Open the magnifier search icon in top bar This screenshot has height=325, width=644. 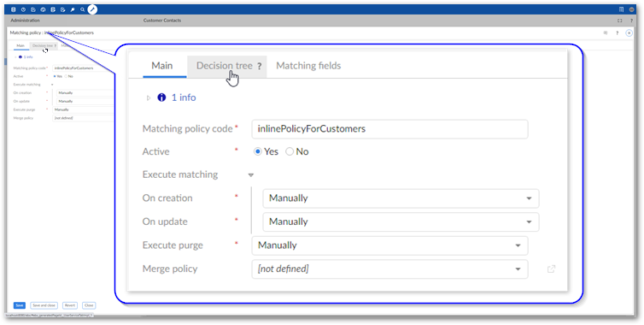point(83,9)
